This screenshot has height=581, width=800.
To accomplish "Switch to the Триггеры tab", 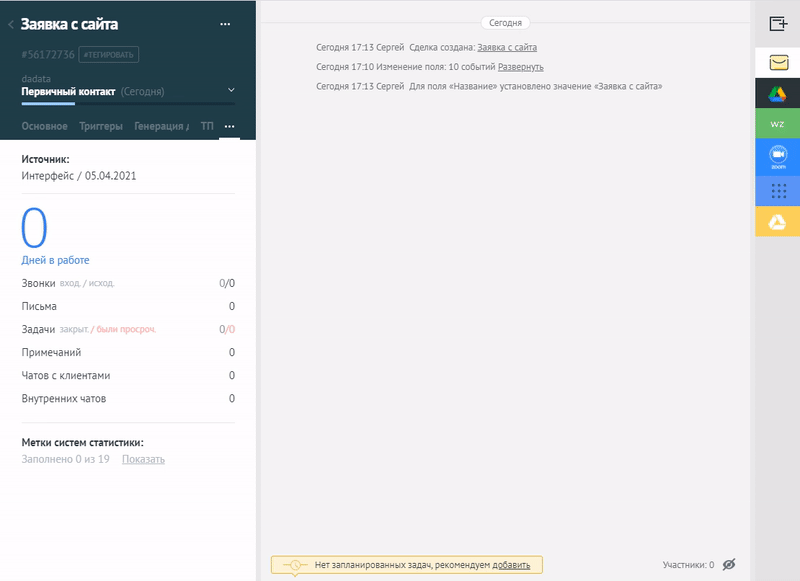I will click(101, 127).
